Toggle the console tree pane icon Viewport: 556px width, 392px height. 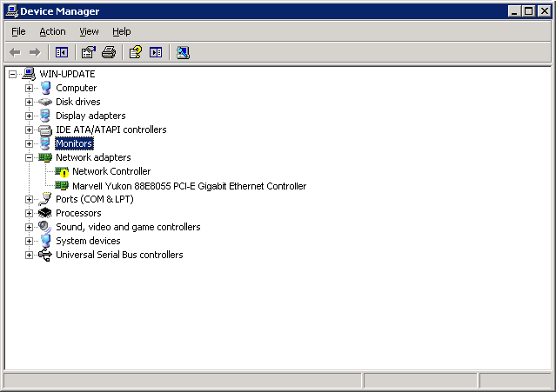pos(62,52)
